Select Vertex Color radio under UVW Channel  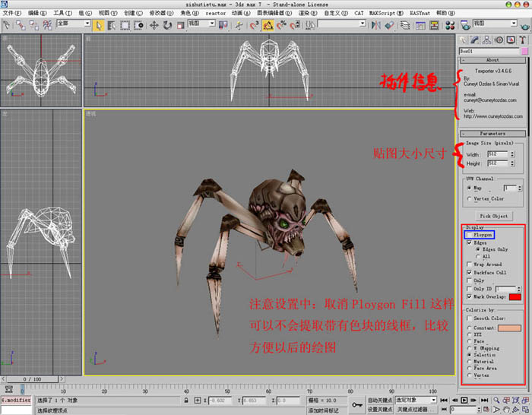coord(469,199)
